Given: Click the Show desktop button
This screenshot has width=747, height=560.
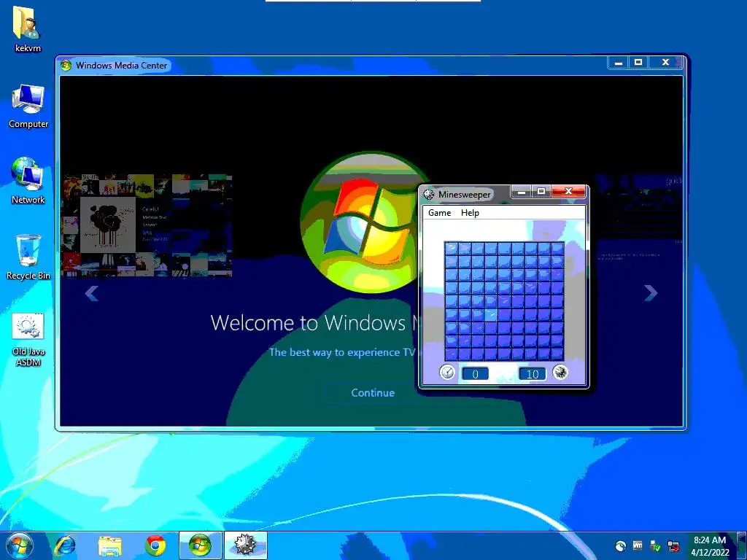Looking at the screenshot, I should [741, 546].
